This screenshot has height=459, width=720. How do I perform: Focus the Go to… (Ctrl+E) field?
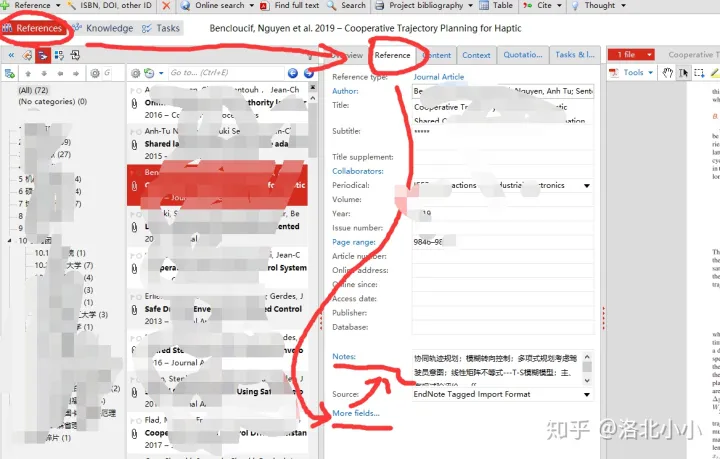(x=226, y=73)
